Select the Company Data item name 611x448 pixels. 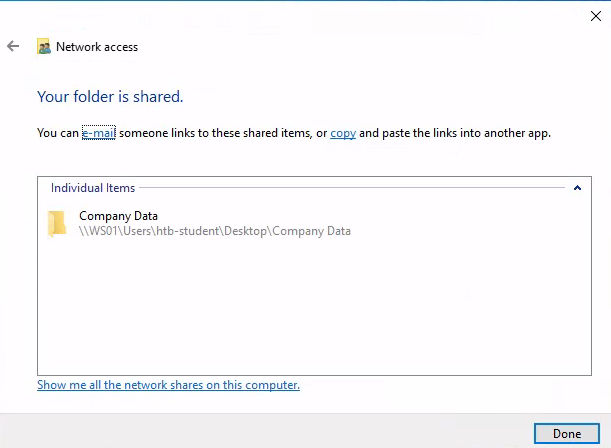pos(118,216)
